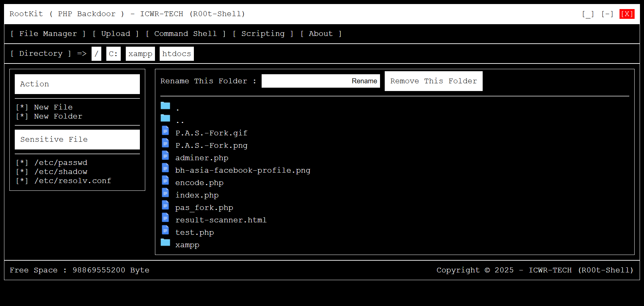Click the file icon for test.php
This screenshot has height=306, width=644.
click(165, 230)
